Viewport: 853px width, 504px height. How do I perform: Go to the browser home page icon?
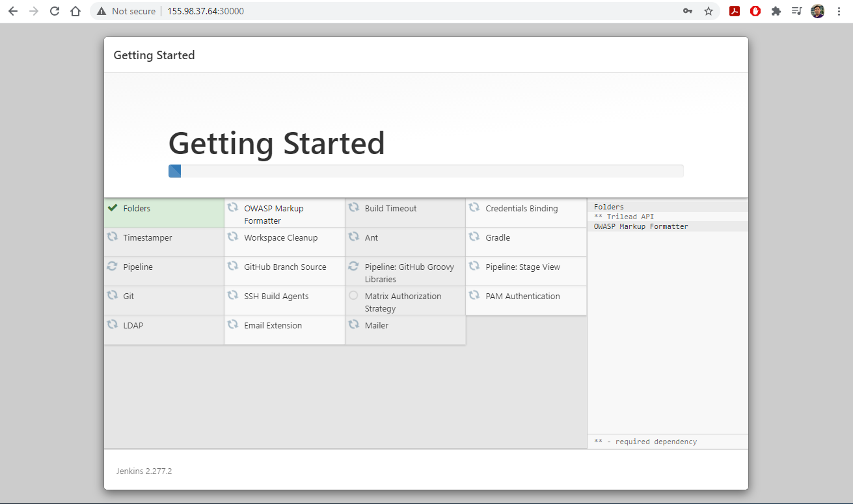(x=75, y=11)
